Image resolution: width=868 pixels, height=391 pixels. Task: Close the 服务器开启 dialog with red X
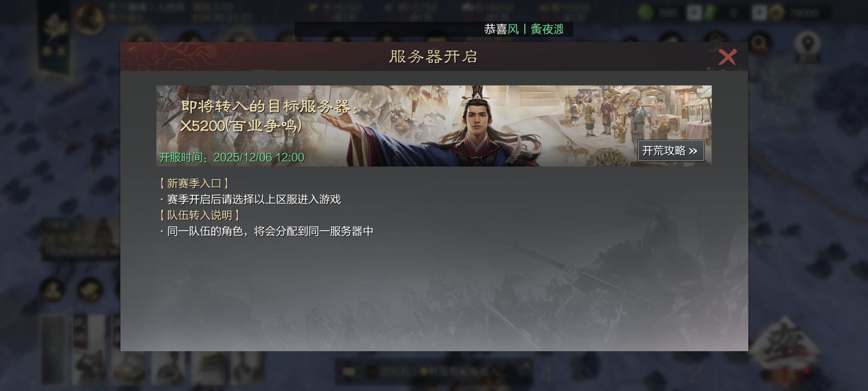(x=728, y=57)
